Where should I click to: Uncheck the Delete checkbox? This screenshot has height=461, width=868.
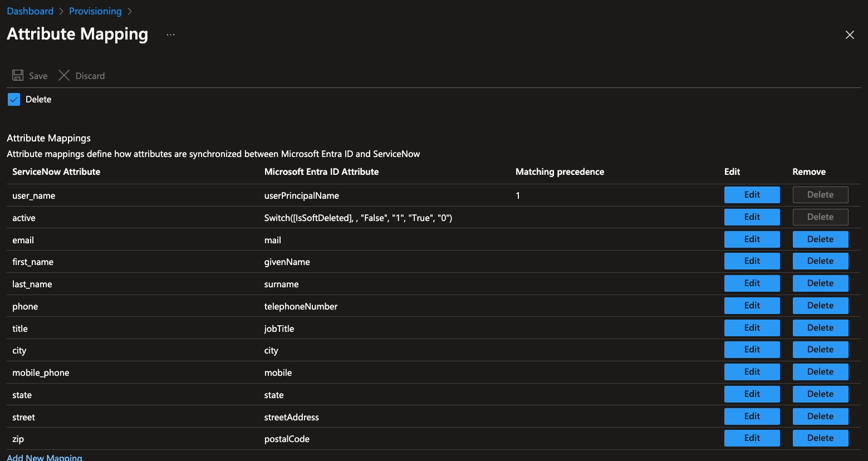(14, 99)
